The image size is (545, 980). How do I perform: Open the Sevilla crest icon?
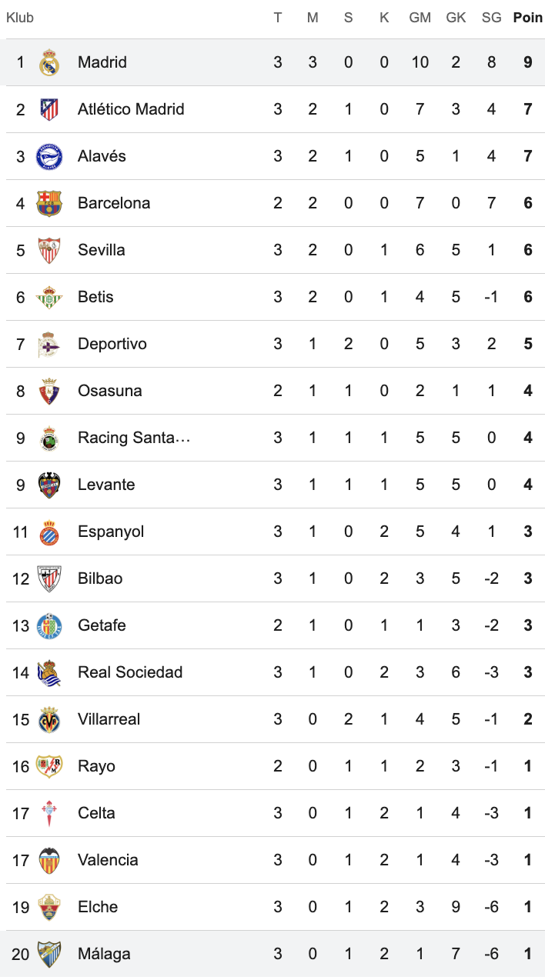tap(49, 250)
